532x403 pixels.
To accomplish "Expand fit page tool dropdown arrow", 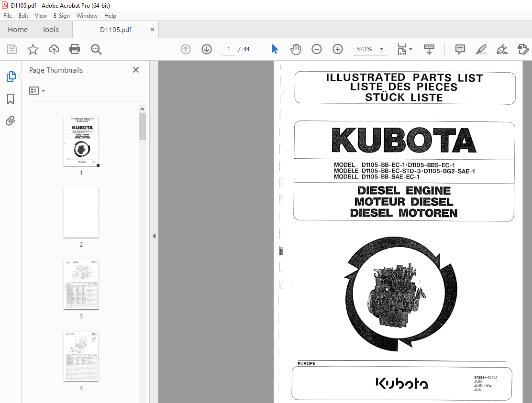I will [411, 50].
